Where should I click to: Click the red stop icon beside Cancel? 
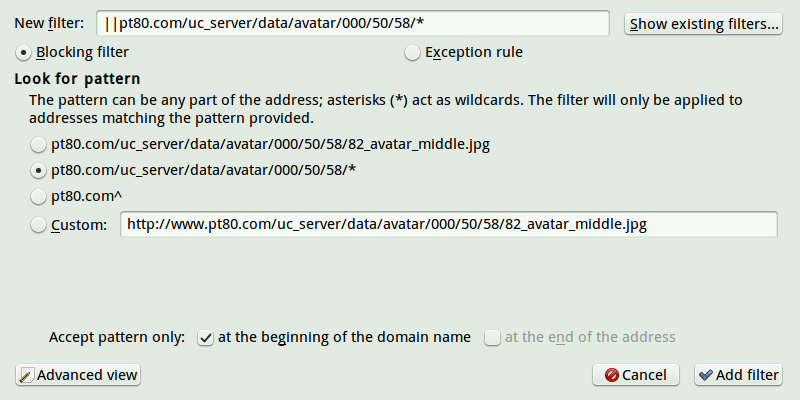(611, 375)
